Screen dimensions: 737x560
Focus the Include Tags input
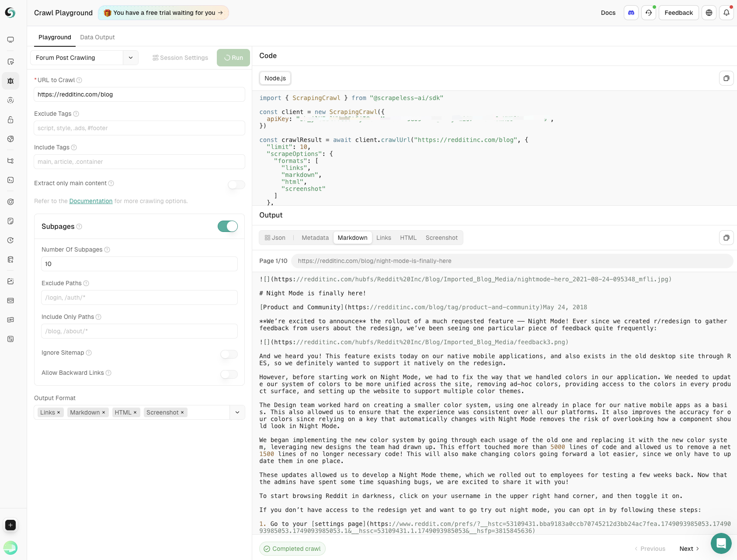(x=139, y=162)
